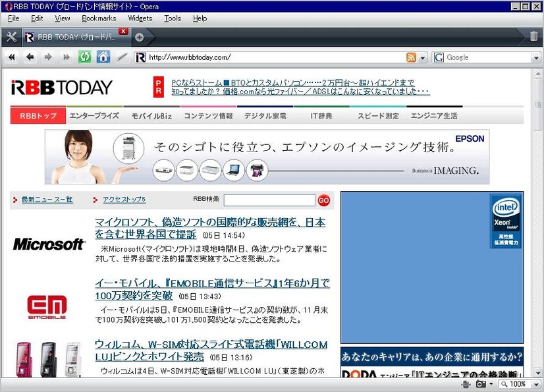Go back with the back arrow

tap(30, 57)
